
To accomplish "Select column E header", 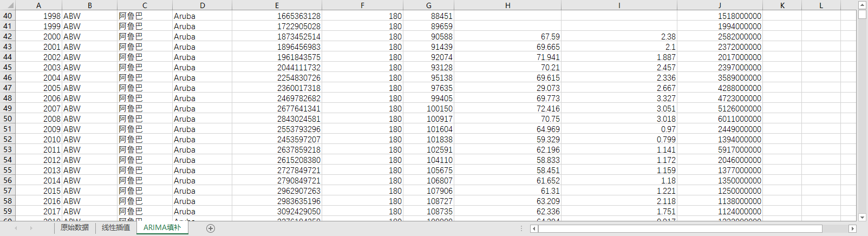I will pos(277,5).
